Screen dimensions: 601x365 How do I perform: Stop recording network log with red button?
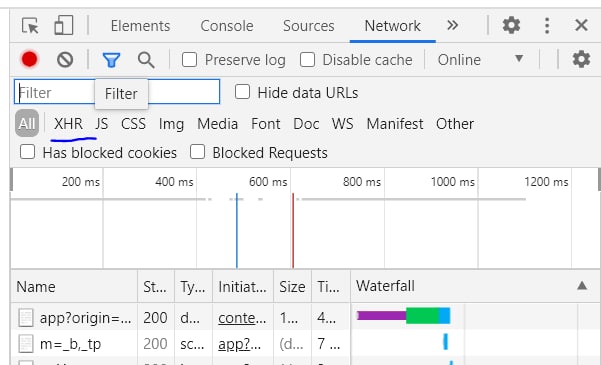point(30,60)
